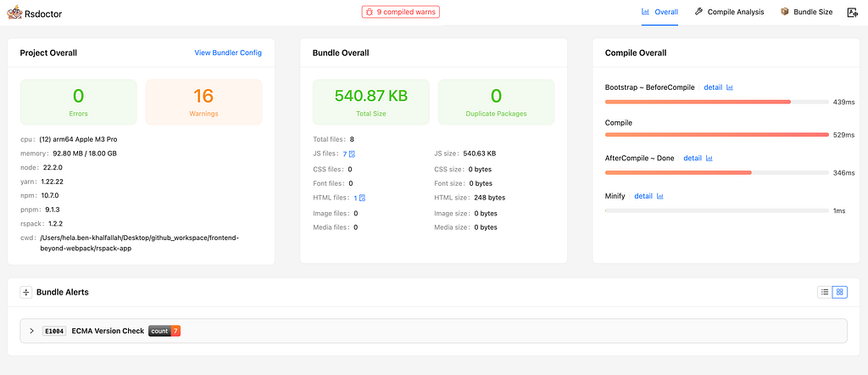This screenshot has height=375, width=868.
Task: Switch Bundle Alerts to grid view
Action: [840, 292]
